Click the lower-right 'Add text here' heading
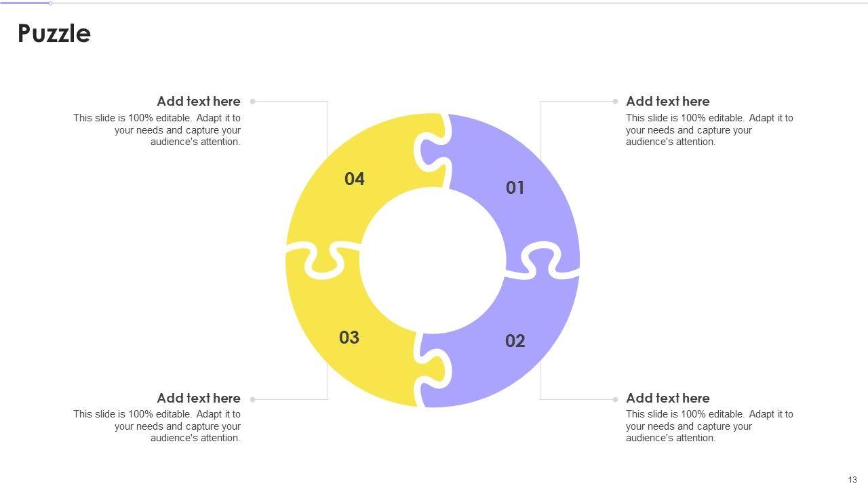 [667, 398]
